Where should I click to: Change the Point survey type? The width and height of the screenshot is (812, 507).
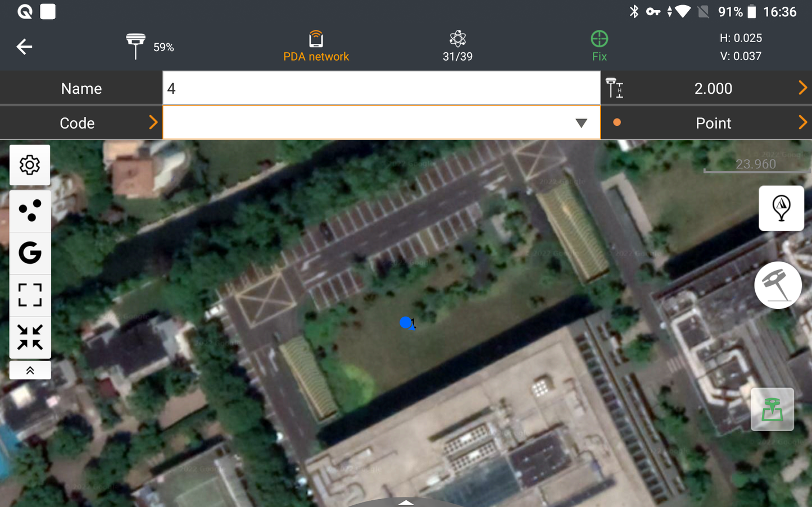pos(713,123)
